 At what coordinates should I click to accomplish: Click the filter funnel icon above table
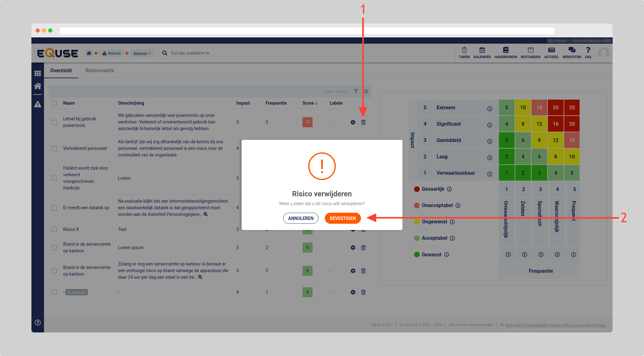(356, 91)
